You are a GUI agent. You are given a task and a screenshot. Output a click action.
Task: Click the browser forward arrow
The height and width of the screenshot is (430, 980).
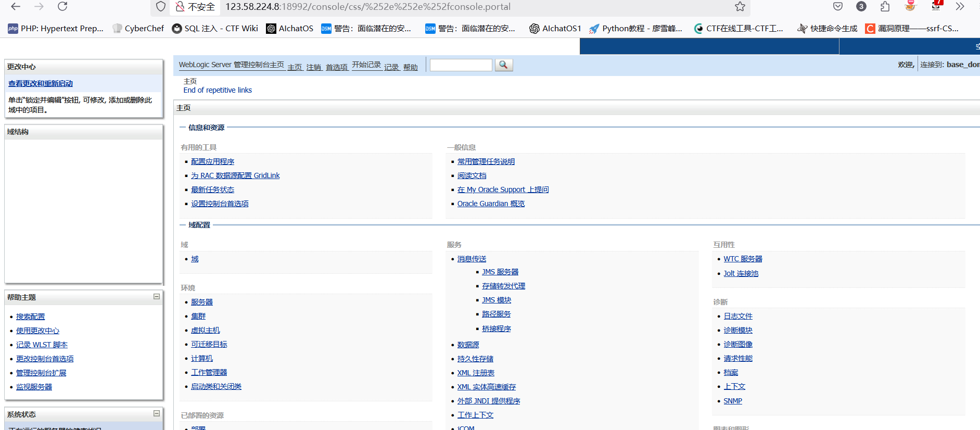[39, 7]
